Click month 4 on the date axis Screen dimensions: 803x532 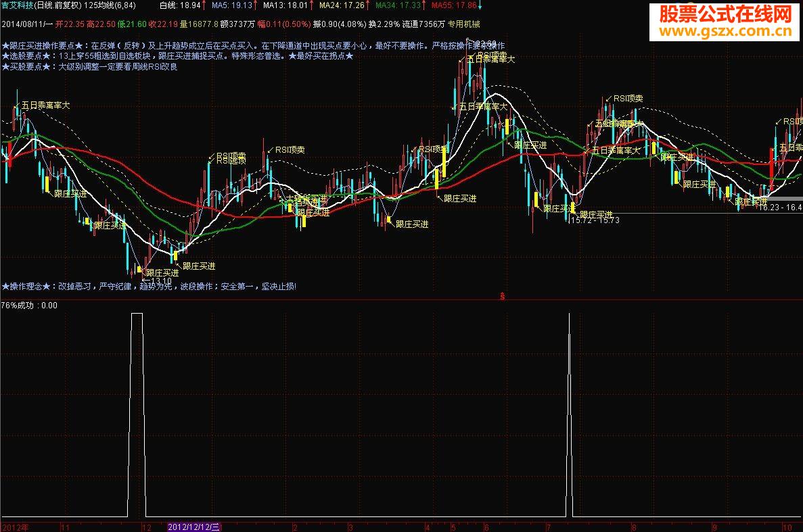(427, 527)
